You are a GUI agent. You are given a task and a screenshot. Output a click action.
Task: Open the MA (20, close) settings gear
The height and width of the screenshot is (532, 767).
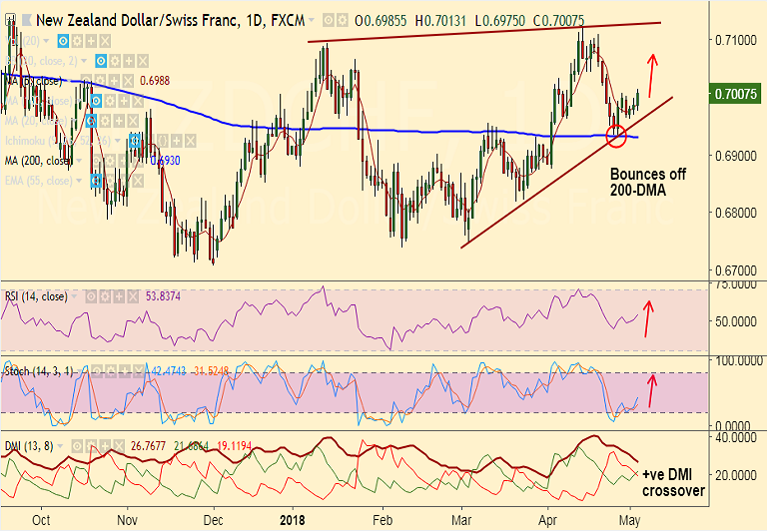105,121
